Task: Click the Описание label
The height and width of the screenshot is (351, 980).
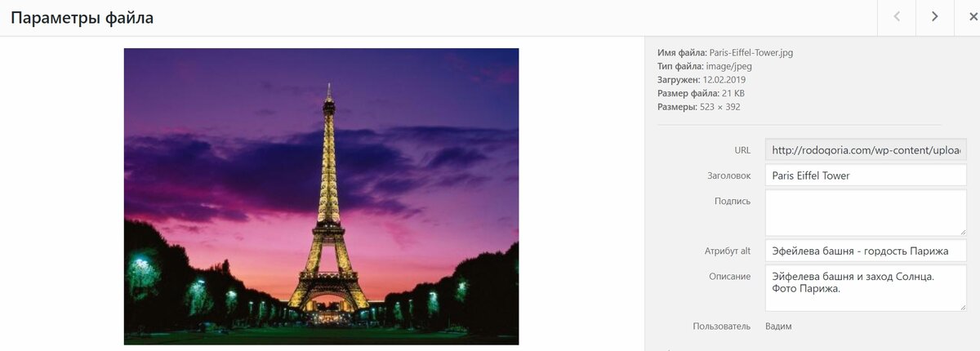Action: tap(729, 277)
